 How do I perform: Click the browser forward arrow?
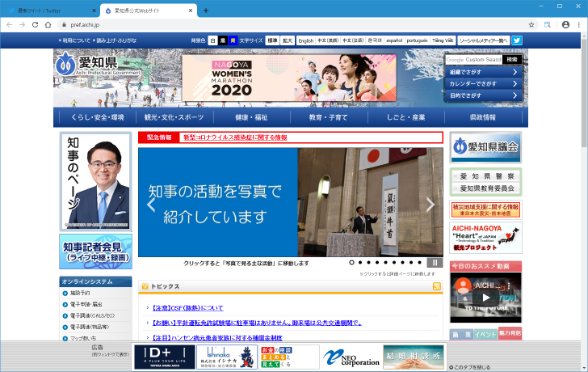[x=22, y=25]
